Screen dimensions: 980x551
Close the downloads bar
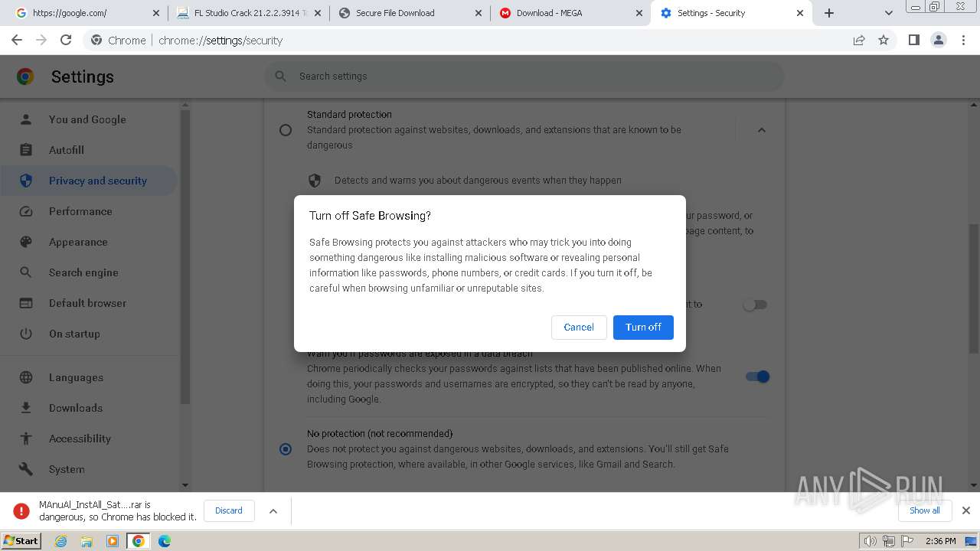966,510
